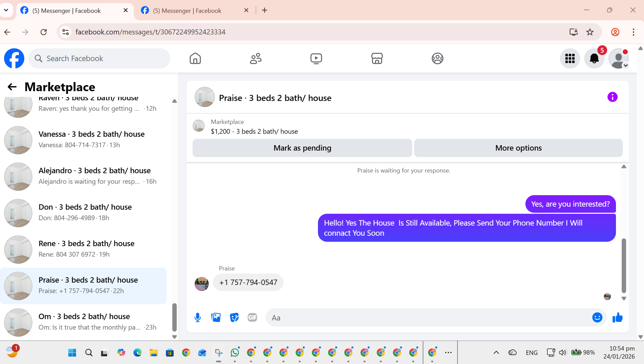Send a voice clip with microphone icon

click(198, 317)
